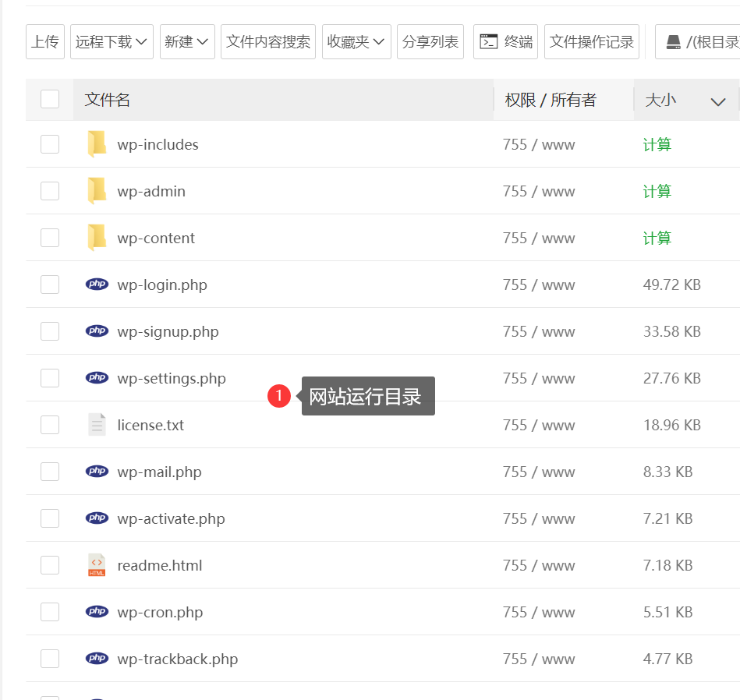
Task: Click the wp-settings.php file name
Action: 172,378
